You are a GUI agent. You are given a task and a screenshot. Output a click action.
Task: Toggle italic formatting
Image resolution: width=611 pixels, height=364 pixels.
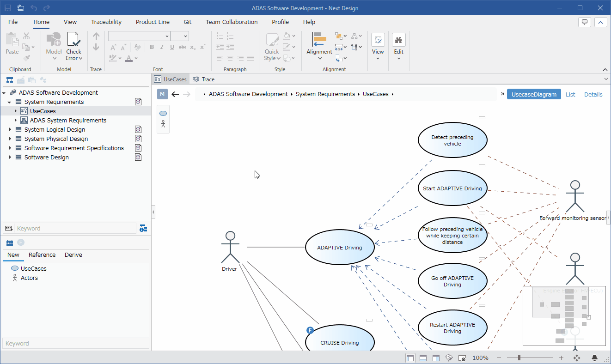[x=162, y=47]
